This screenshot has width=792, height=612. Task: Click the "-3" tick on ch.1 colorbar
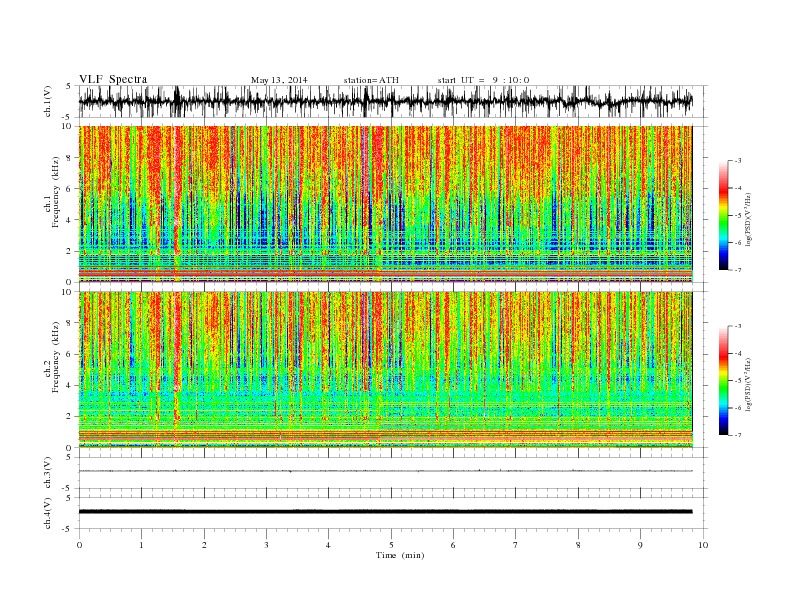738,161
